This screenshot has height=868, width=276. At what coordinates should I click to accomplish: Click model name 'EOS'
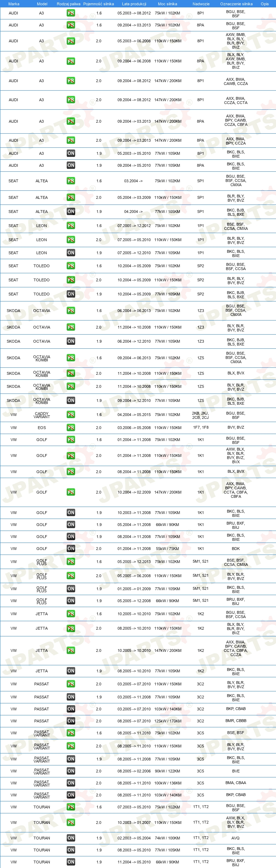pyautogui.click(x=42, y=428)
